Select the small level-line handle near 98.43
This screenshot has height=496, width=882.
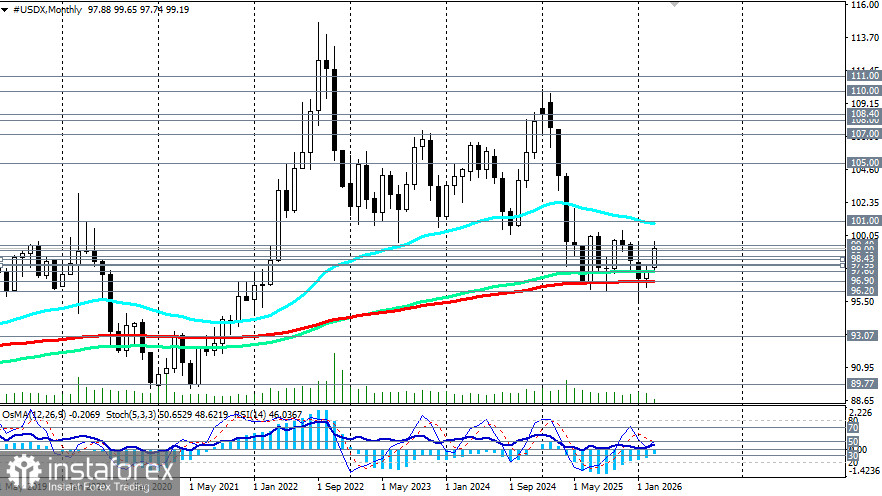click(x=842, y=261)
